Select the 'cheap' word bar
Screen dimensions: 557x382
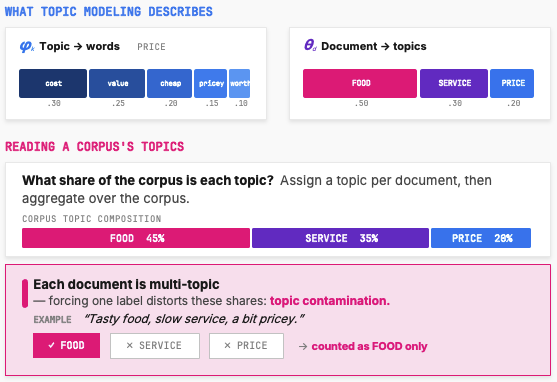click(x=169, y=84)
